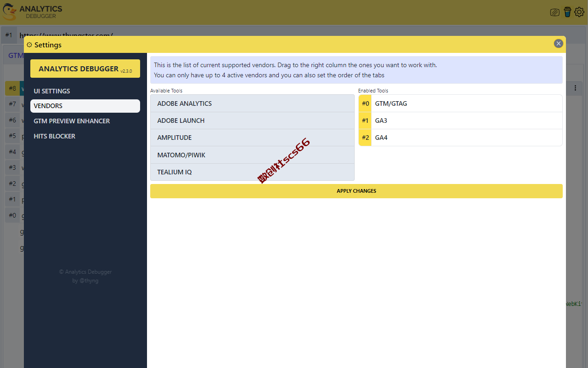
Task: Apply changes to vendors
Action: pos(356,191)
